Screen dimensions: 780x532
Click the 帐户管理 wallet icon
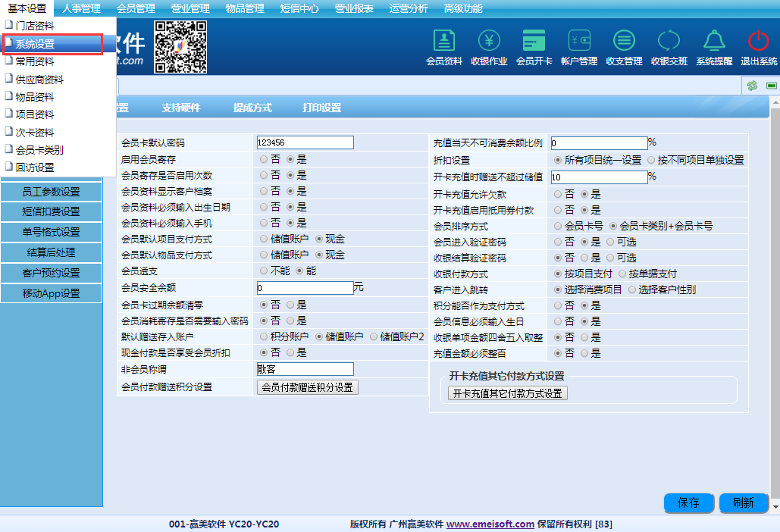[579, 42]
